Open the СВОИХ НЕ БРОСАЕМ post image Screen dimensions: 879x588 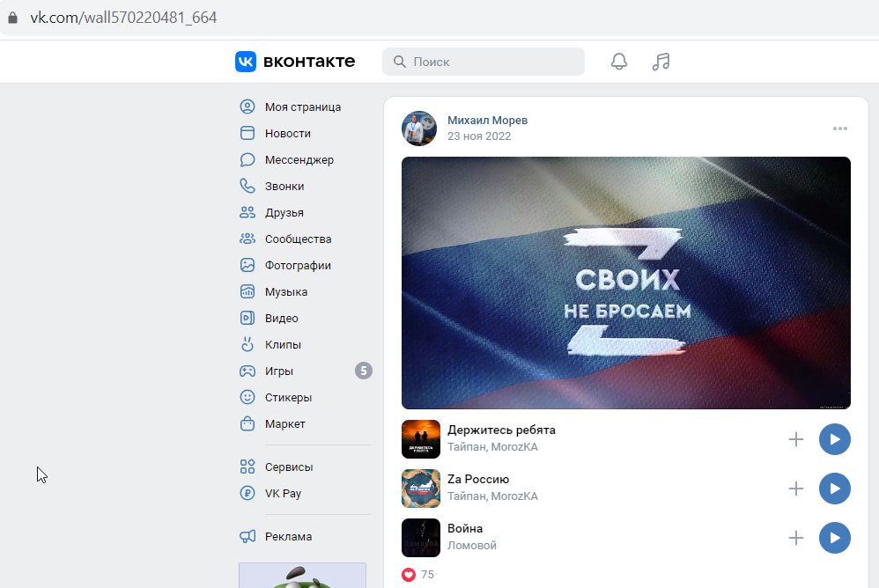625,283
